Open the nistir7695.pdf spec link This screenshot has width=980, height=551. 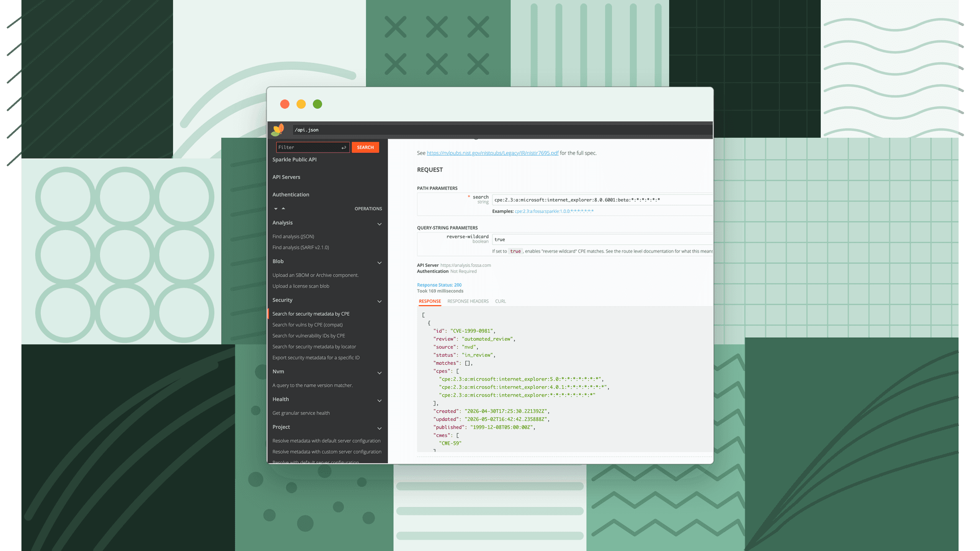pyautogui.click(x=493, y=153)
